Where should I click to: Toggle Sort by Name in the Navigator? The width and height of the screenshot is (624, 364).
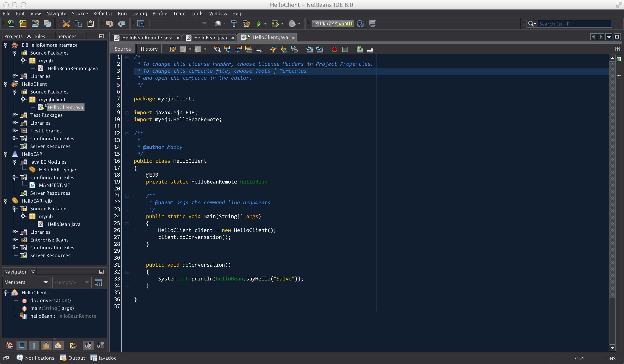(x=88, y=345)
